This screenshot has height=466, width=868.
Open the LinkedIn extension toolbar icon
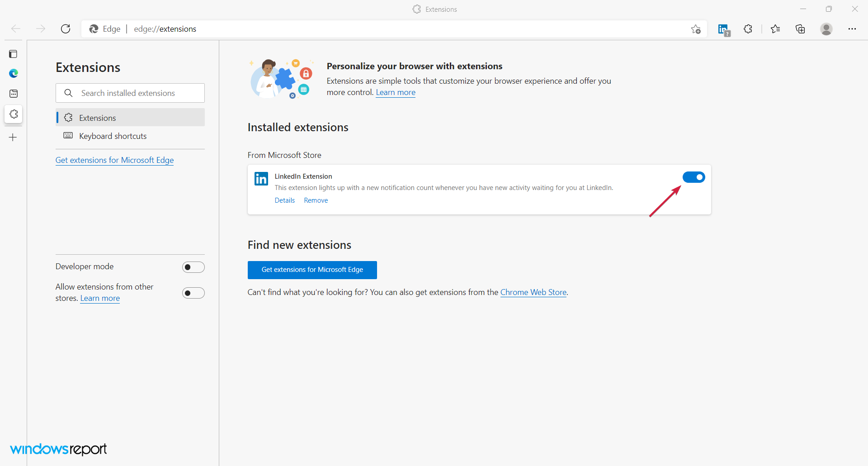click(724, 29)
